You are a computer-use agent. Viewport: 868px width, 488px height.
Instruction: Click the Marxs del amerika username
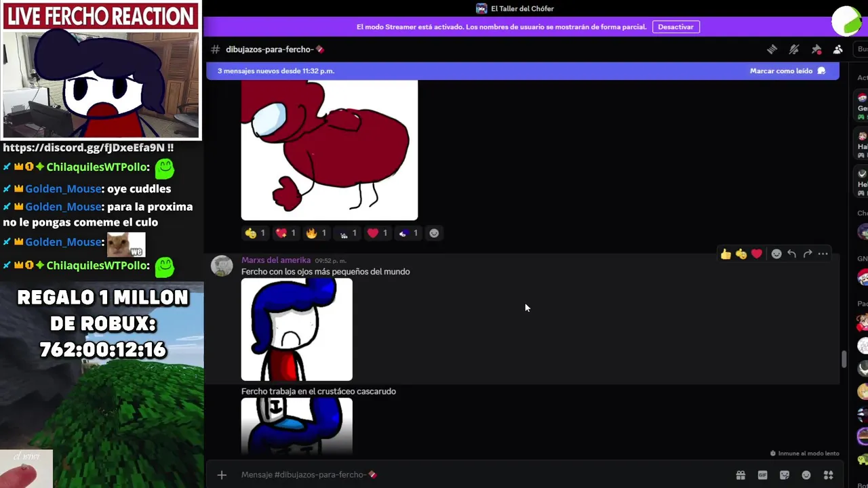tap(276, 260)
